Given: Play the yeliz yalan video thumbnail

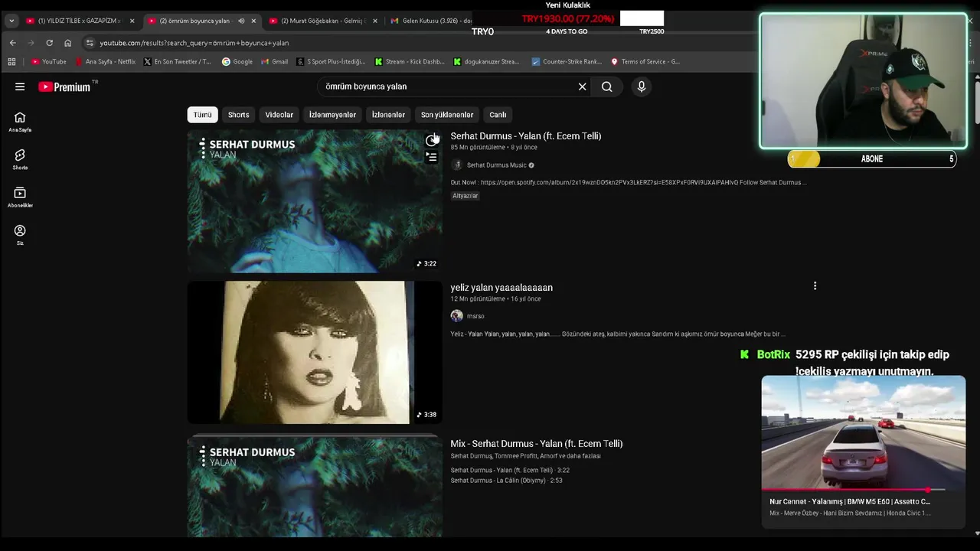Looking at the screenshot, I should point(315,352).
